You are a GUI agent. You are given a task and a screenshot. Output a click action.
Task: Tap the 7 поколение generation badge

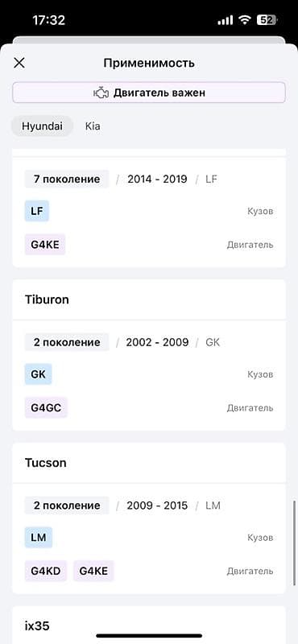tap(67, 179)
